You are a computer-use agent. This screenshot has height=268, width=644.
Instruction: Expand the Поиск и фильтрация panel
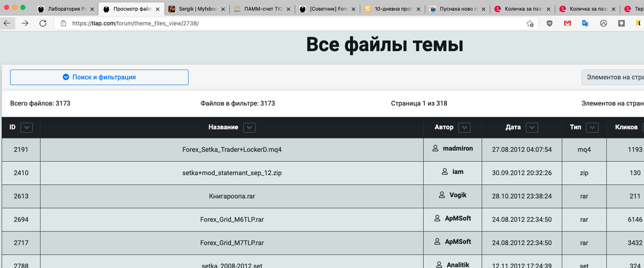click(x=99, y=77)
